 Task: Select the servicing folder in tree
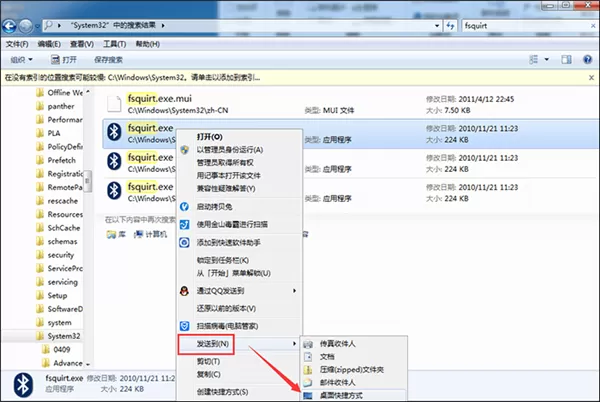coord(57,282)
